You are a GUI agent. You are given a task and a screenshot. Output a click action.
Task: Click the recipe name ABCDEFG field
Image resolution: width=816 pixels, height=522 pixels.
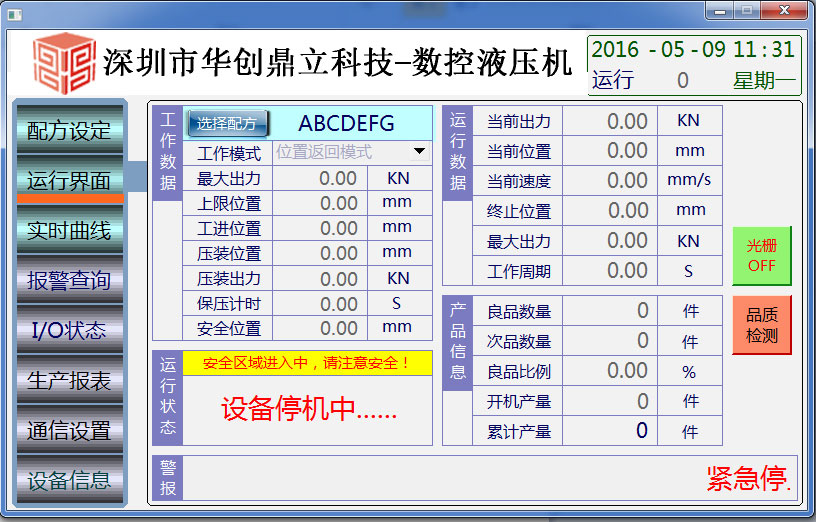pos(346,123)
